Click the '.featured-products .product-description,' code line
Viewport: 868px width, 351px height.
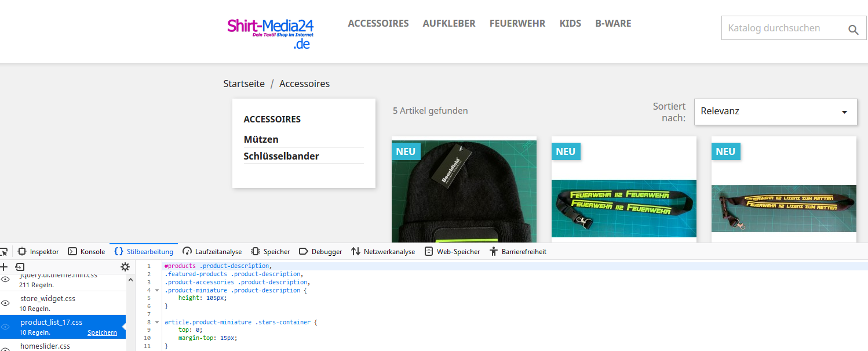tap(234, 274)
